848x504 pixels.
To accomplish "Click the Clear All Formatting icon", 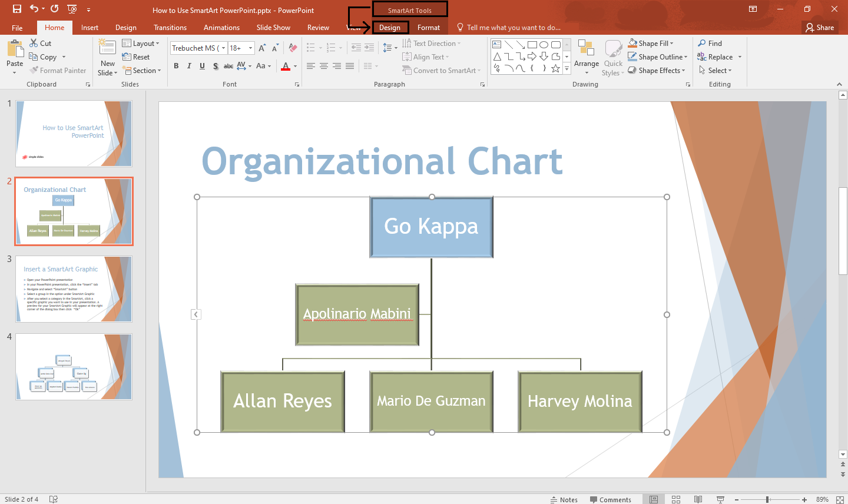I will [x=293, y=47].
